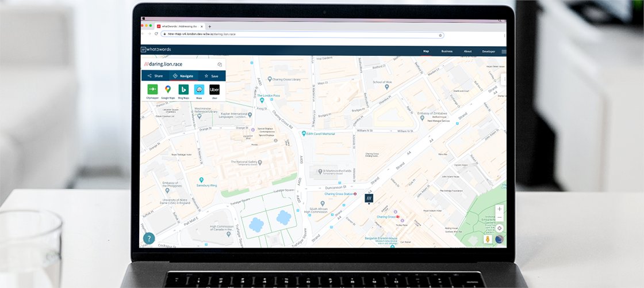
Task: Click Benjamin Franklin House label
Action: (381, 238)
